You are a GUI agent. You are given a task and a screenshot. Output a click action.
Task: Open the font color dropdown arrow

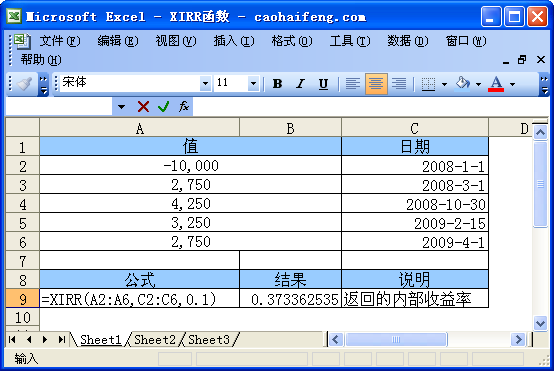coord(512,84)
